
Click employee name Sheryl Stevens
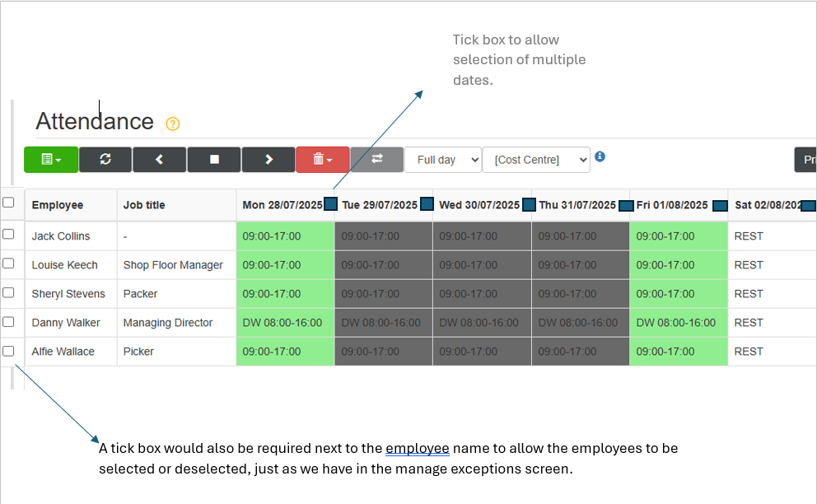coord(68,294)
